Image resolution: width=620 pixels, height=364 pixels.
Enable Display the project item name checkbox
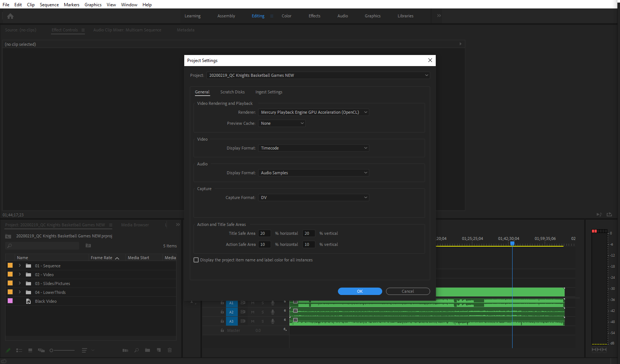[196, 260]
